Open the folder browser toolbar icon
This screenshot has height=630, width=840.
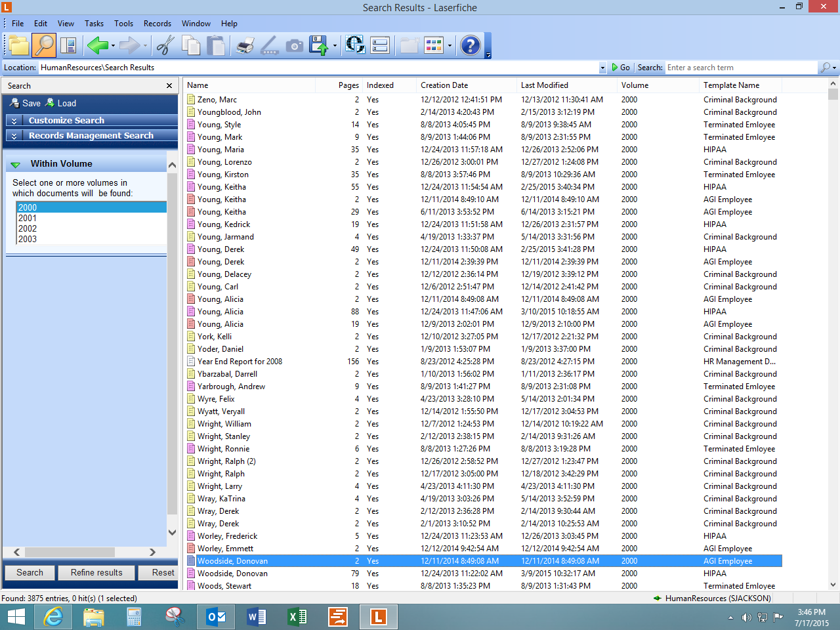[x=18, y=45]
